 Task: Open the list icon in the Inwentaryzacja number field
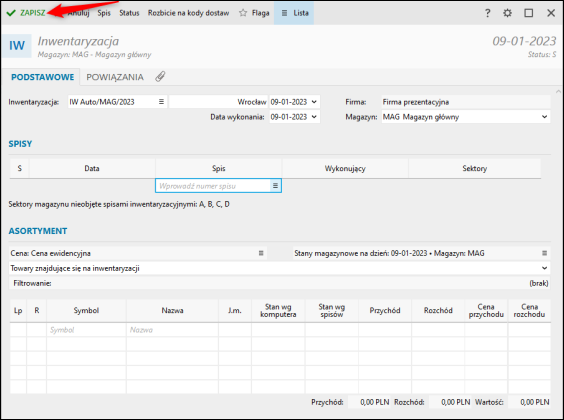162,102
